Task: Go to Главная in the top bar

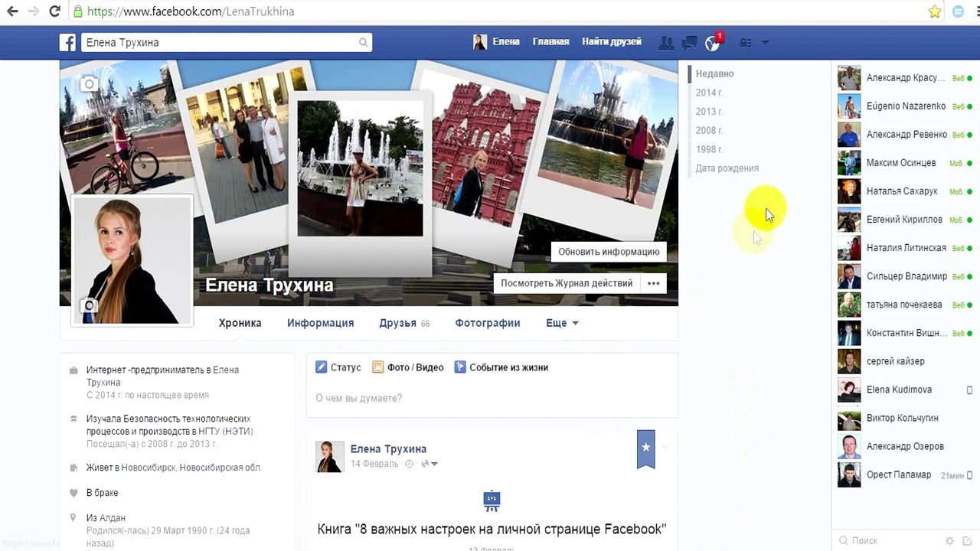Action: (x=551, y=42)
